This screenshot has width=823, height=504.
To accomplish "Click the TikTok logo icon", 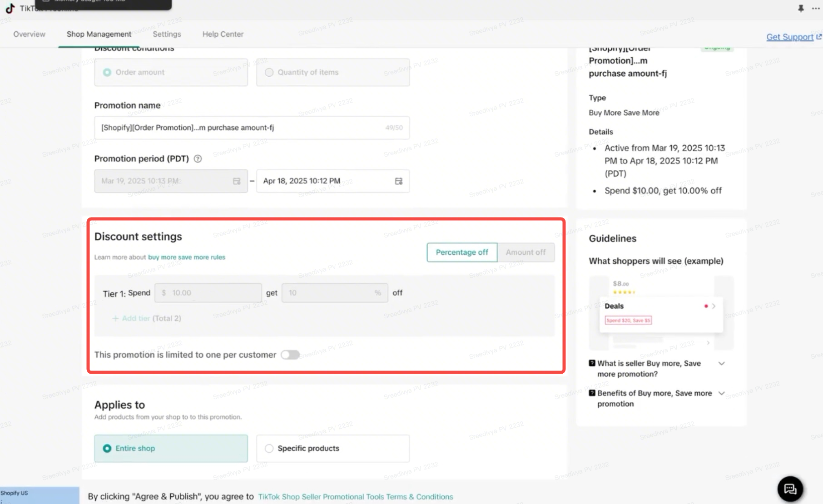I will tap(10, 8).
